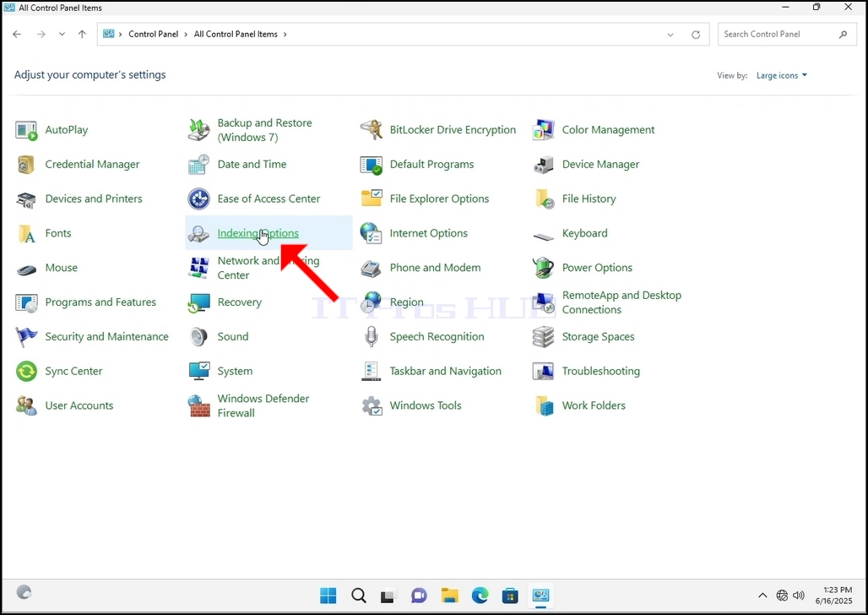Open the Programs and Features icon

(x=26, y=302)
